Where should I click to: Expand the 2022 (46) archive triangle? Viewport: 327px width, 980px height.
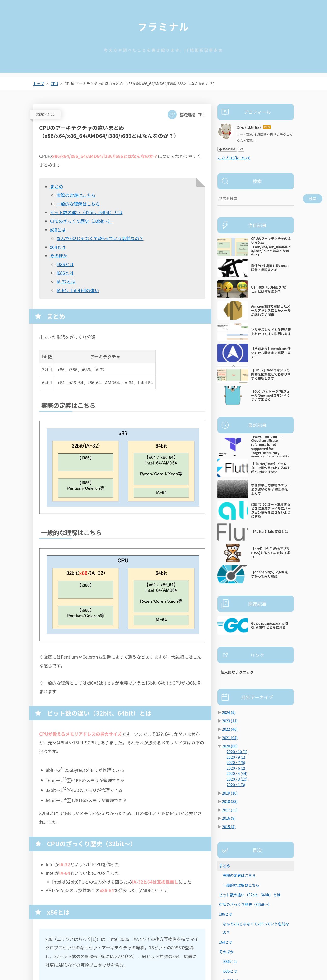(x=219, y=729)
